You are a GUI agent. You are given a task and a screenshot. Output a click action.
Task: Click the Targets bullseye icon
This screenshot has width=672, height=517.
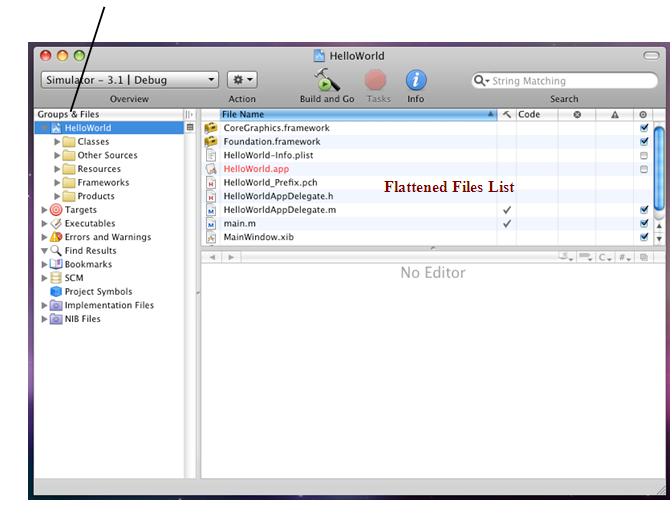(56, 210)
